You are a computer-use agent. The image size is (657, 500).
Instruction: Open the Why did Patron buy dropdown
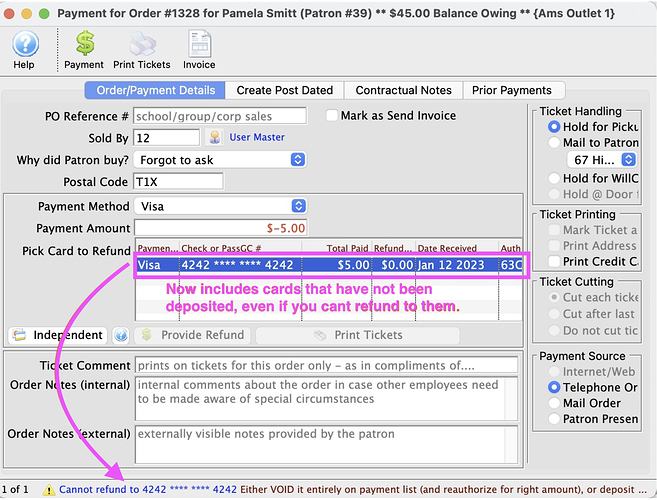pyautogui.click(x=220, y=160)
